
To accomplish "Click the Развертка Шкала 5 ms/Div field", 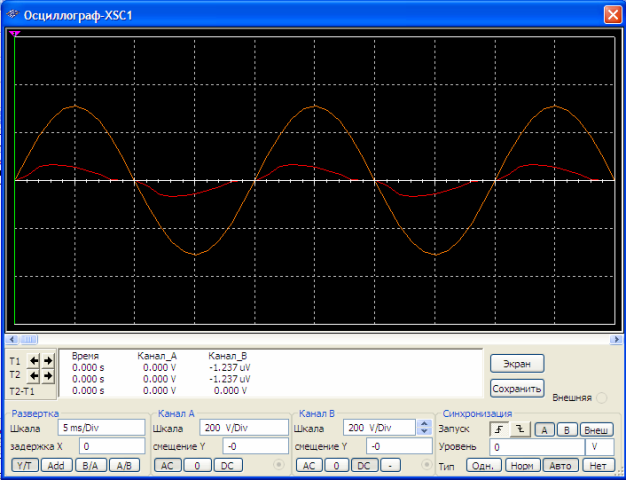I will click(x=101, y=428).
